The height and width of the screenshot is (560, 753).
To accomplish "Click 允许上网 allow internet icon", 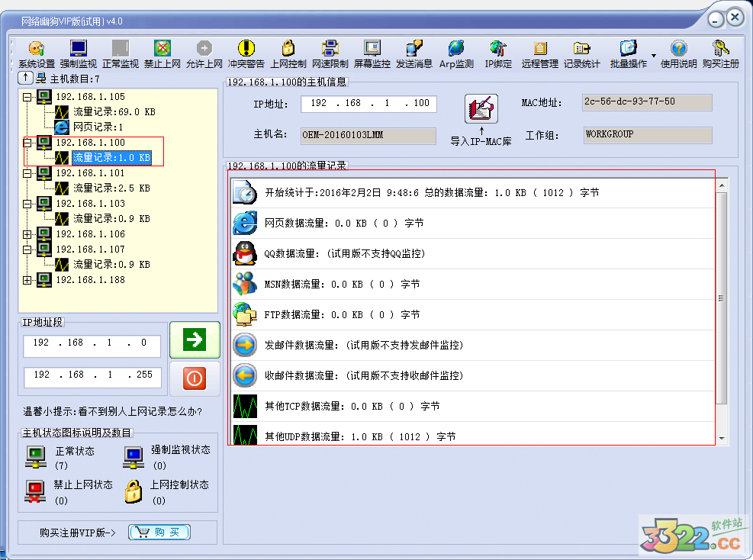I will pos(204,54).
